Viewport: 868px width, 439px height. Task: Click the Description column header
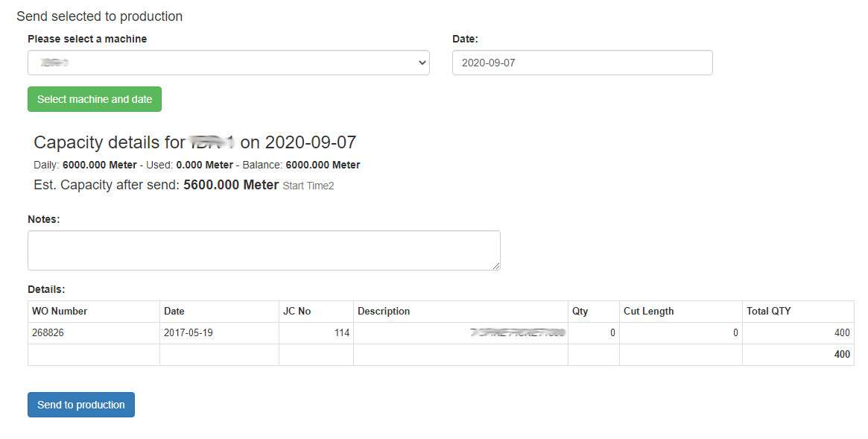pos(384,311)
